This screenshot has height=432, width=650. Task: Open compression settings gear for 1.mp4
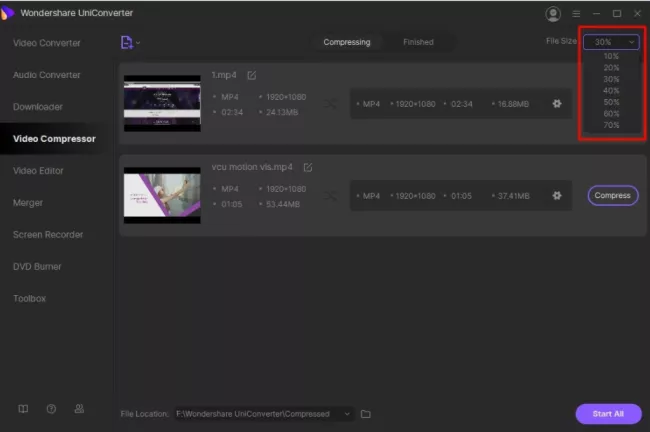[557, 104]
